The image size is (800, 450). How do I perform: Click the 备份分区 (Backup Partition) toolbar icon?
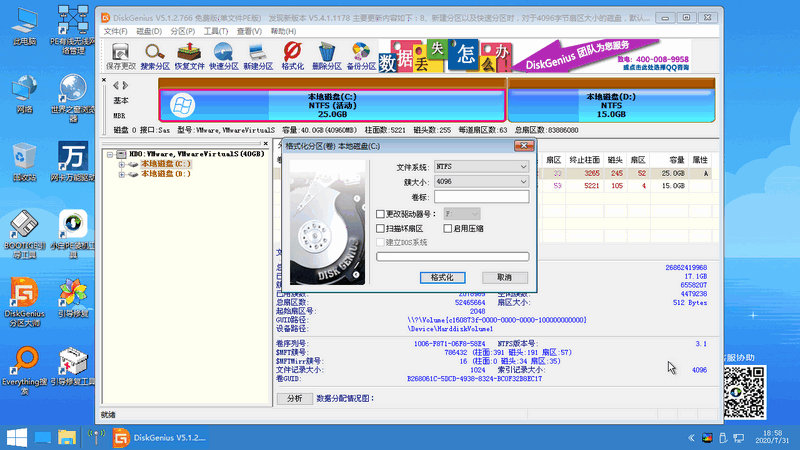(x=360, y=51)
